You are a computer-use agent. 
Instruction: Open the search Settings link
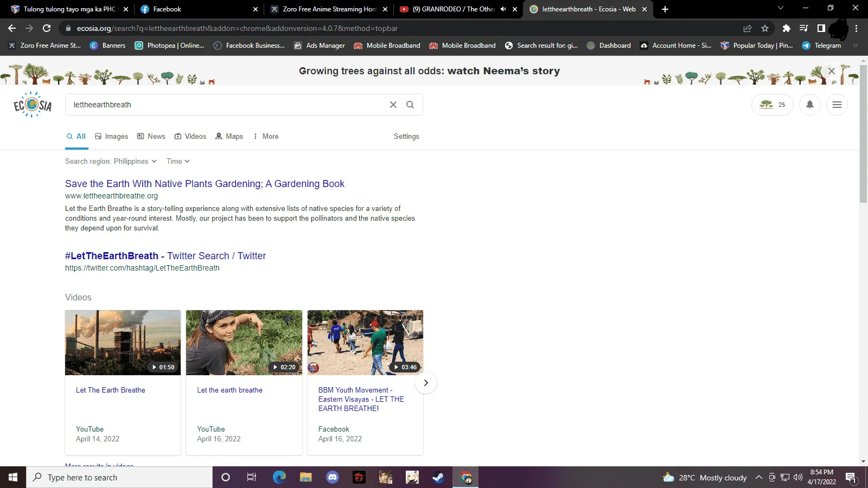click(x=406, y=136)
